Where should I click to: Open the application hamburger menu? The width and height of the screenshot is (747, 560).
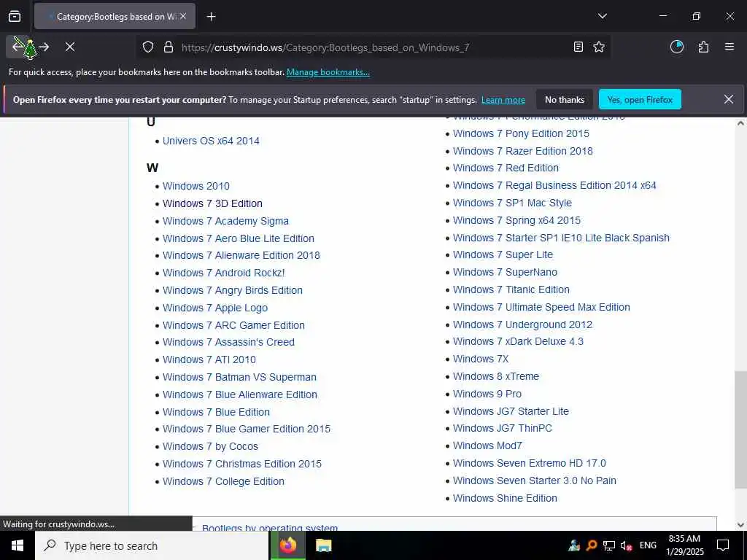(x=729, y=47)
